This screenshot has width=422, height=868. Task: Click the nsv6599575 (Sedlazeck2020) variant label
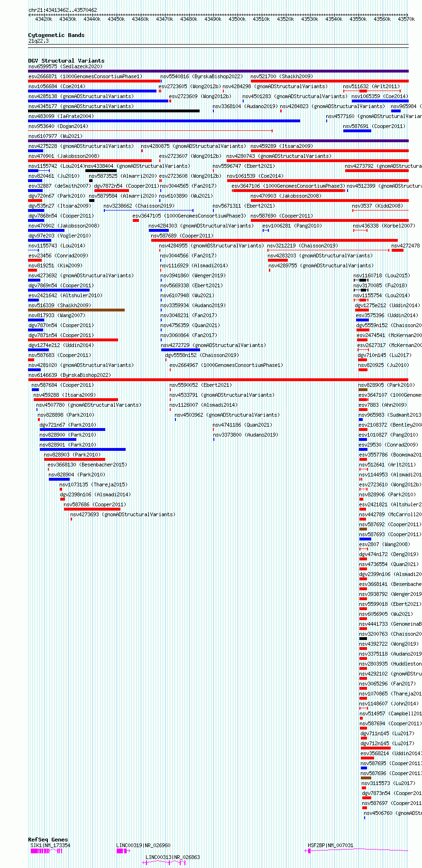tap(65, 67)
